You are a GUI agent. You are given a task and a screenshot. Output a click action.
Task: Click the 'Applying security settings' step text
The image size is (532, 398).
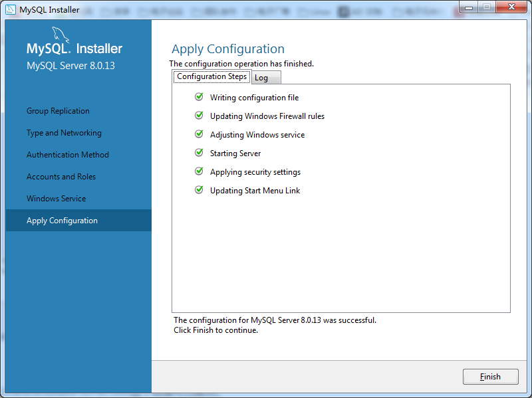(255, 172)
